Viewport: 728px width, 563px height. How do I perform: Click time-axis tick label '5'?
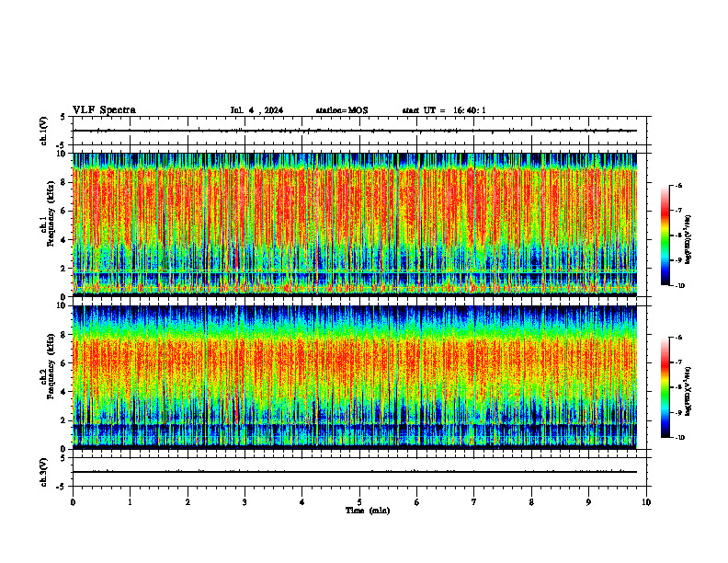tap(359, 502)
